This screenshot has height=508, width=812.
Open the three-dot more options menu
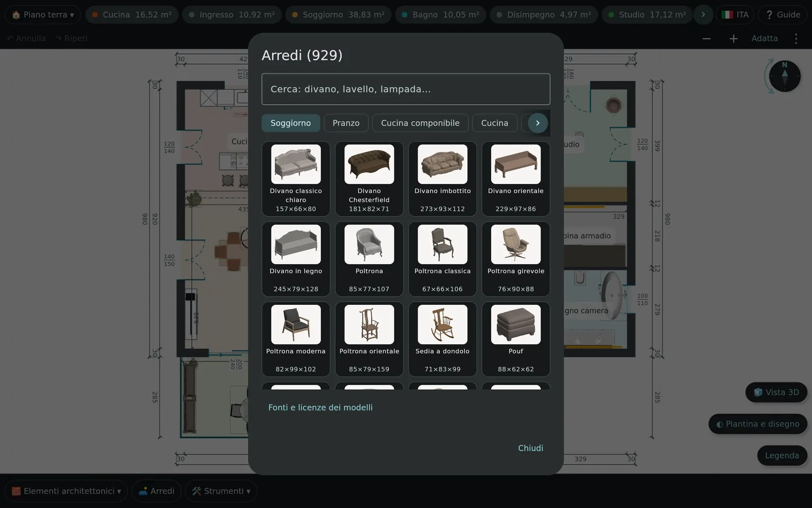coord(796,39)
